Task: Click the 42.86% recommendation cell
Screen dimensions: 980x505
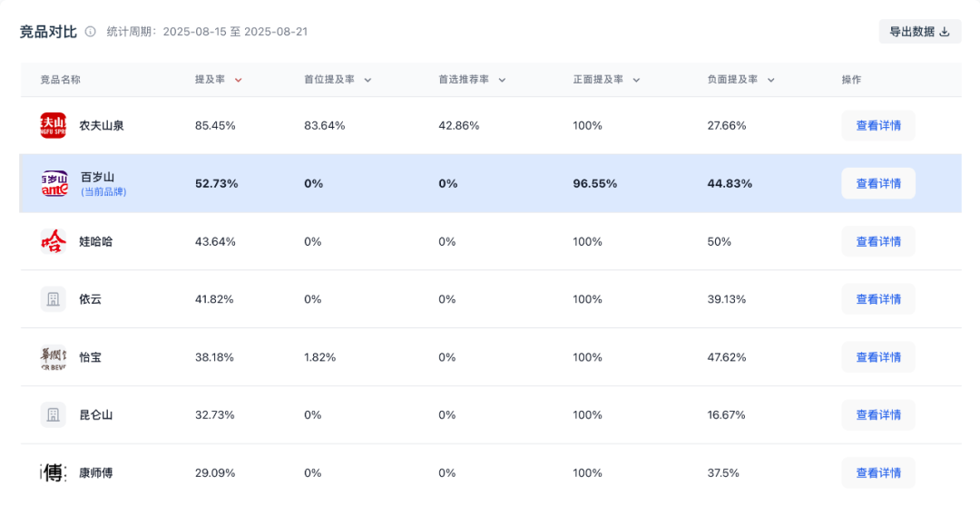Action: [x=459, y=125]
